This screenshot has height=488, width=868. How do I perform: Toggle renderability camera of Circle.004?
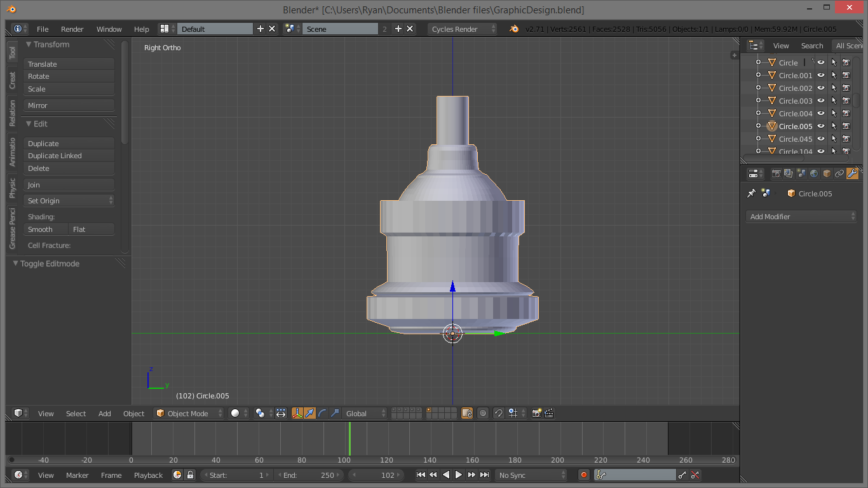(x=846, y=113)
